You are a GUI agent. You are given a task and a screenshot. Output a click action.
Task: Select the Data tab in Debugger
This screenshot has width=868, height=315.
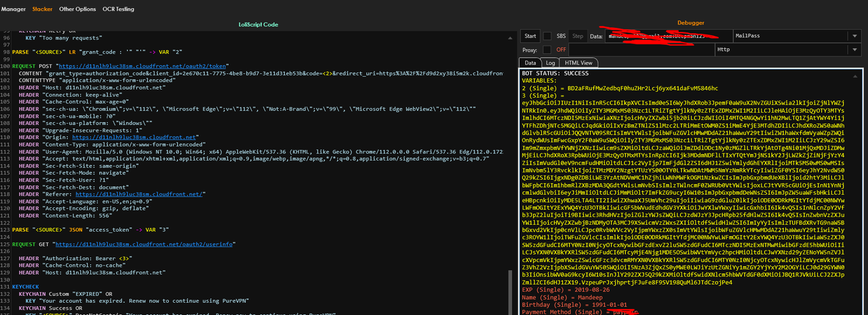point(530,62)
